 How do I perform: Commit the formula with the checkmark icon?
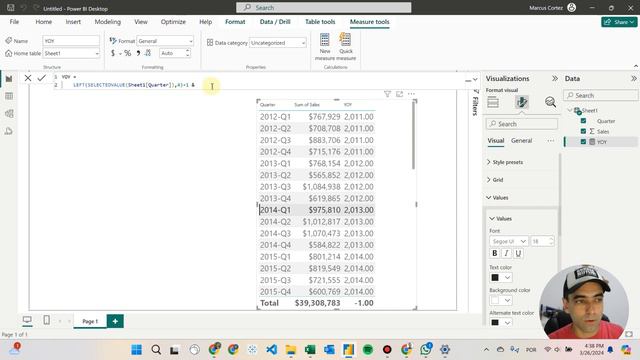click(x=42, y=78)
